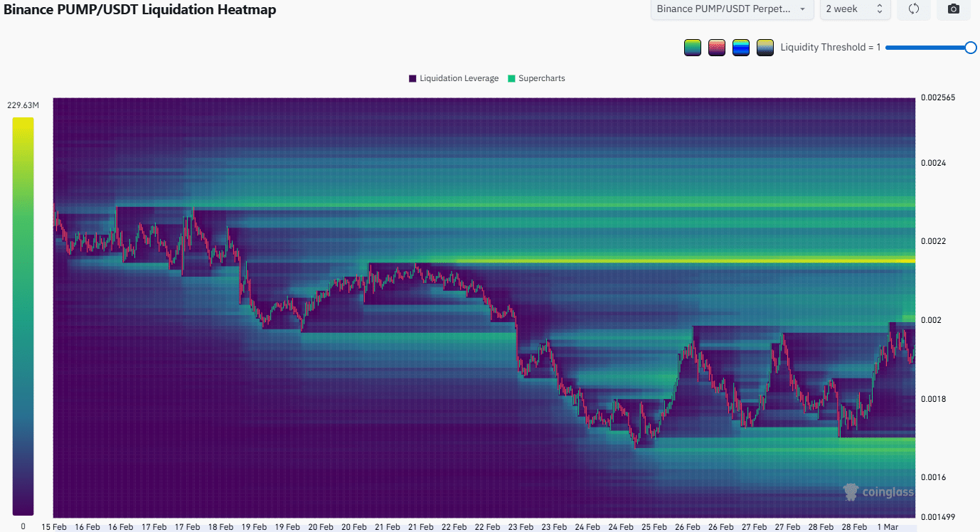
Task: Click the refresh chart icon
Action: pyautogui.click(x=914, y=9)
